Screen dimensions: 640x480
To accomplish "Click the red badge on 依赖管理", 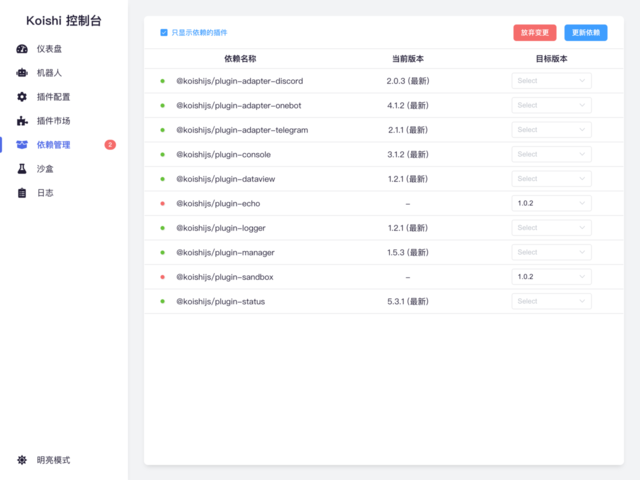I will [x=110, y=145].
